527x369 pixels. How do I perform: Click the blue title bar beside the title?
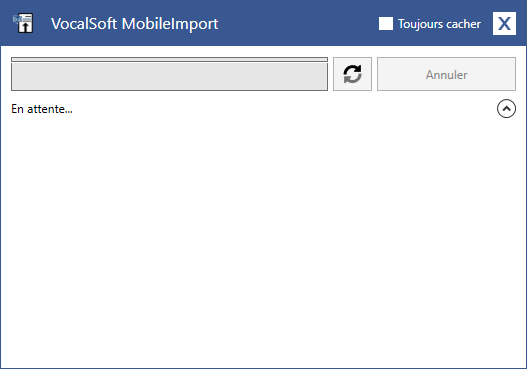296,24
